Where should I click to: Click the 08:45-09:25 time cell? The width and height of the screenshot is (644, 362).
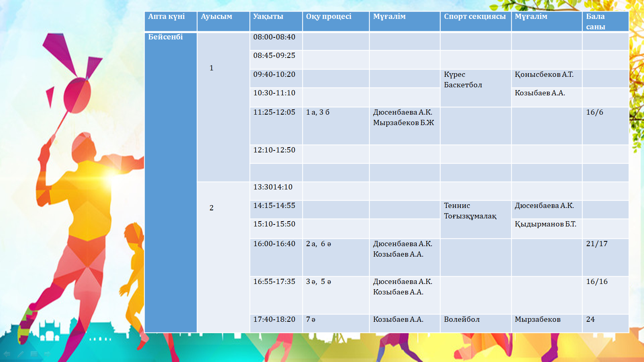point(276,60)
